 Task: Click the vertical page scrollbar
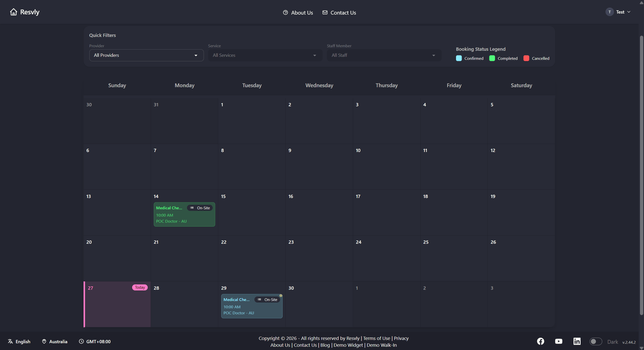641,175
